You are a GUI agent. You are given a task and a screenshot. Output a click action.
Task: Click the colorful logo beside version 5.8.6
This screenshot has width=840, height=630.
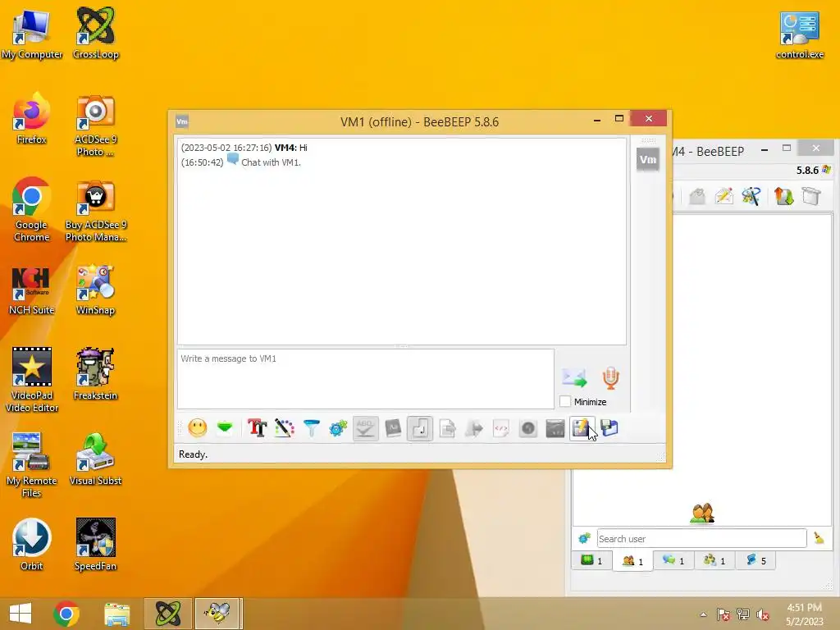pos(827,170)
